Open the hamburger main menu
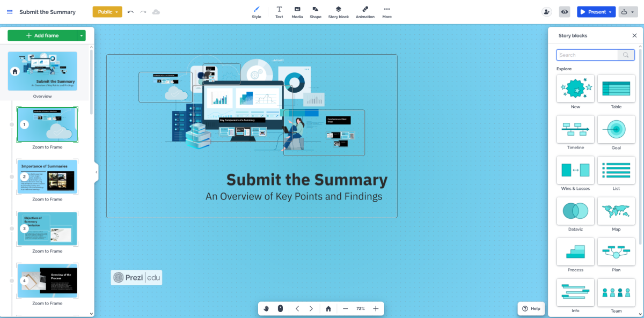644x318 pixels. tap(10, 12)
